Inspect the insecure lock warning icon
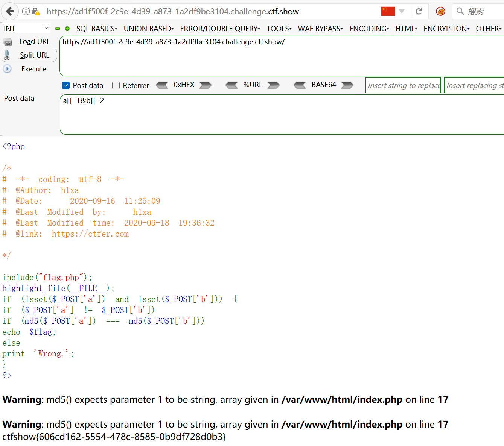The height and width of the screenshot is (446, 504). click(x=36, y=11)
